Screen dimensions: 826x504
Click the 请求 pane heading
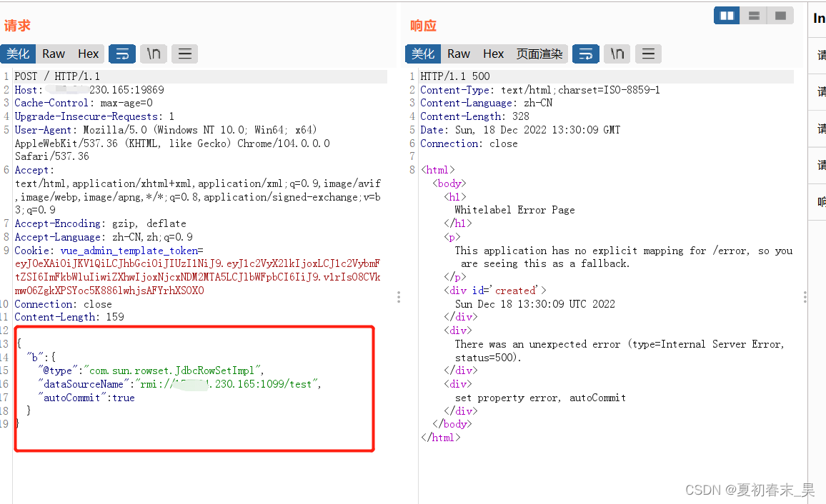pyautogui.click(x=17, y=26)
